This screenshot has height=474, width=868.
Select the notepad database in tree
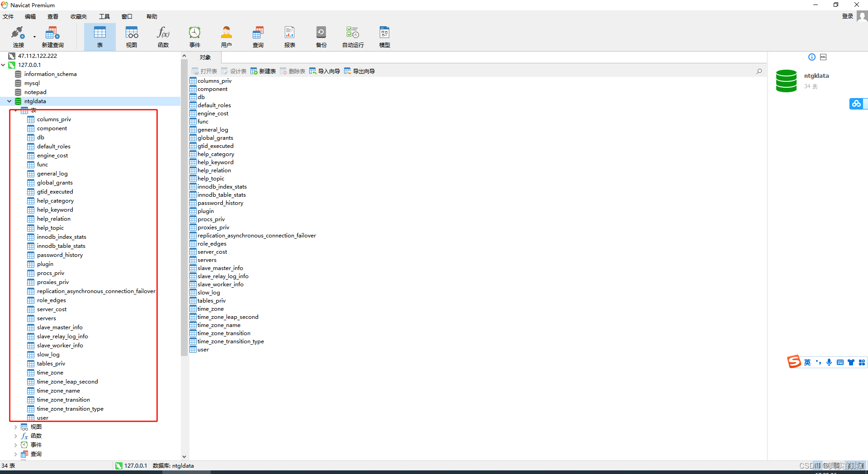coord(35,92)
